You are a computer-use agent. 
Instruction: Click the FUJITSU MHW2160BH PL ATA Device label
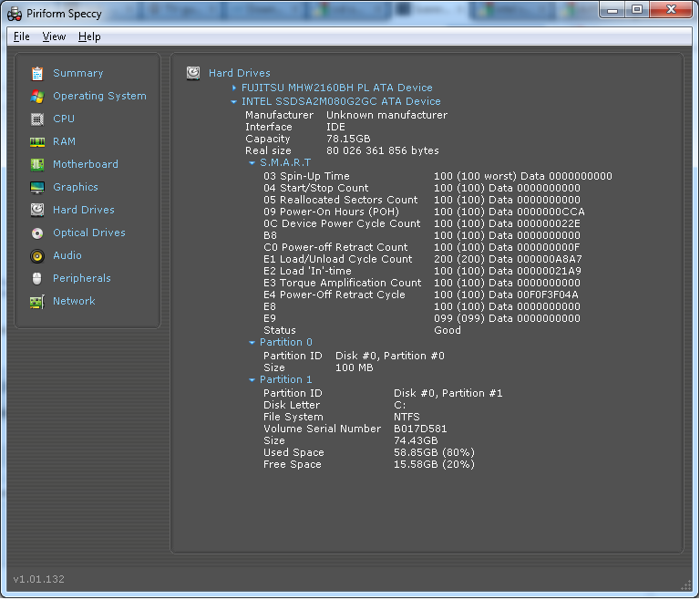337,88
